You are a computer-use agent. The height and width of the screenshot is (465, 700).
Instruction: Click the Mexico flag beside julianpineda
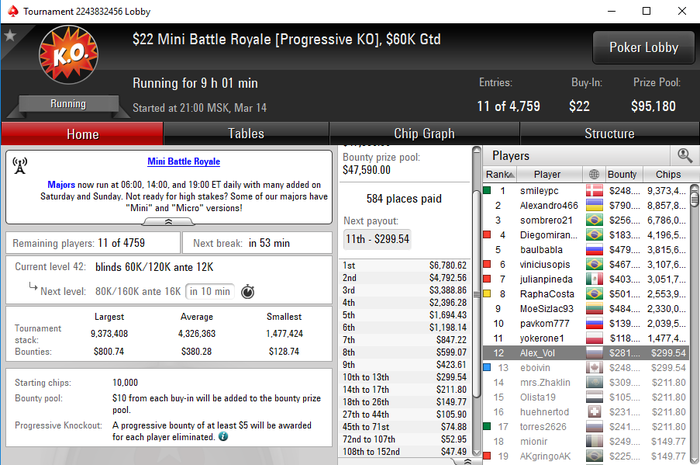(x=594, y=279)
